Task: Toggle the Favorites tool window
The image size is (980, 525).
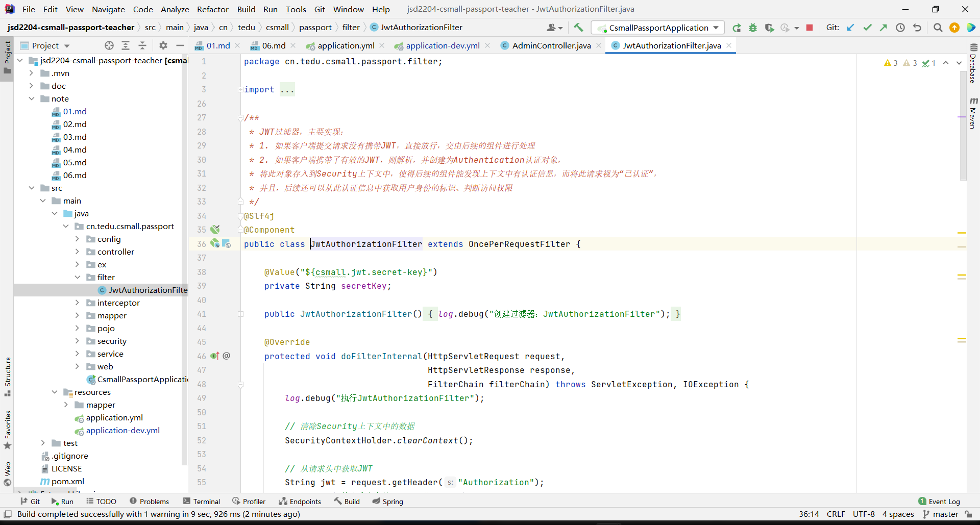Action: (8, 430)
